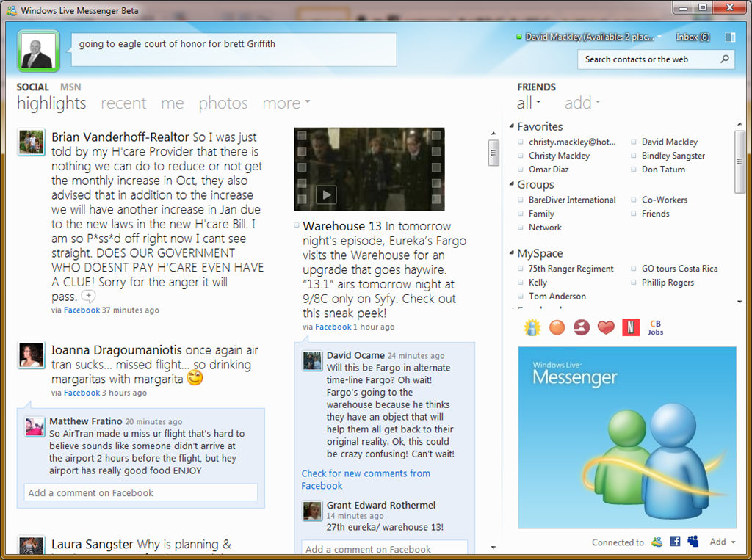Switch to the 'me' tab
This screenshot has width=752, height=560.
pyautogui.click(x=172, y=103)
